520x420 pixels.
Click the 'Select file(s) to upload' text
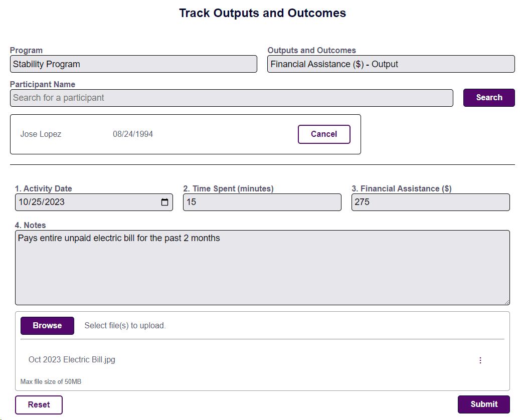tap(125, 326)
